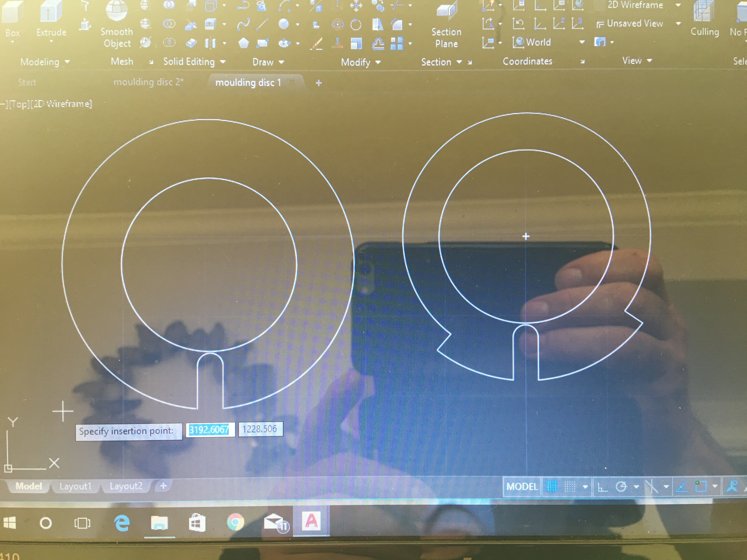Open the 2D Wireframe visual style dropdown
747x560 pixels.
pyautogui.click(x=678, y=5)
